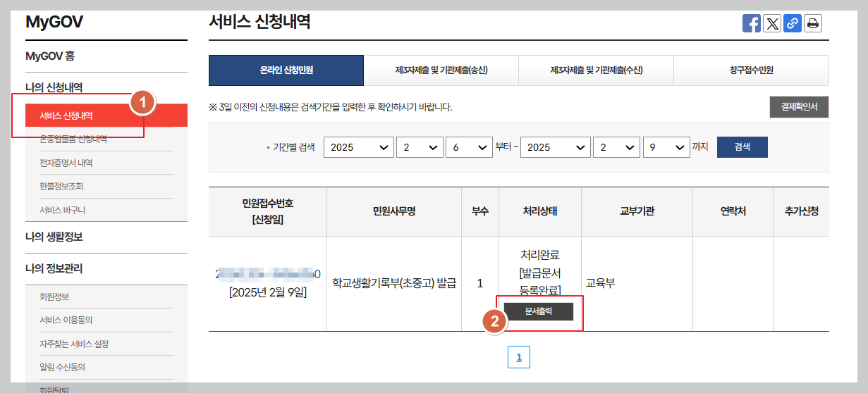Screen dimensions: 868x393
Task: Open the end day dropdown showing 9
Action: point(666,147)
